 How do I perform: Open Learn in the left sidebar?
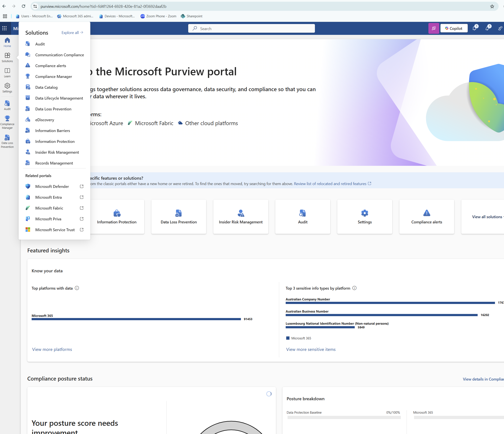(x=7, y=73)
